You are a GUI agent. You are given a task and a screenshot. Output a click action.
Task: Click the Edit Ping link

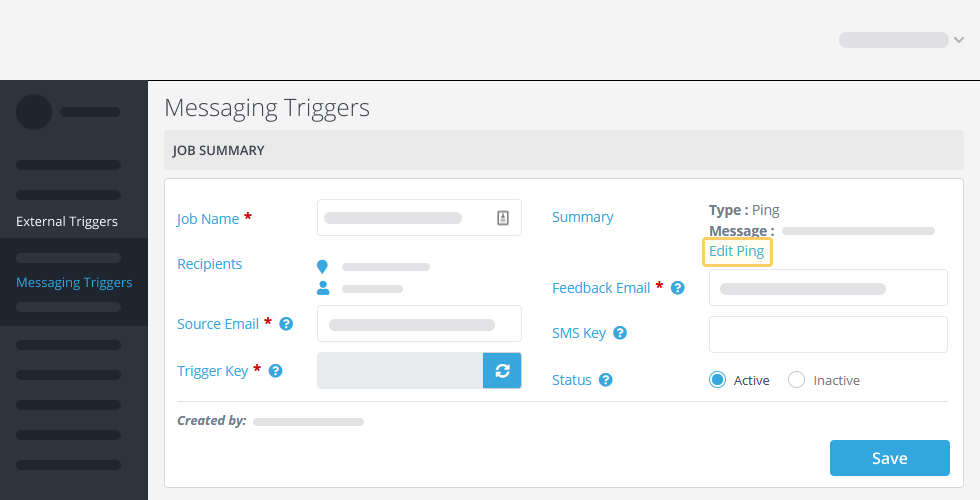click(x=737, y=251)
